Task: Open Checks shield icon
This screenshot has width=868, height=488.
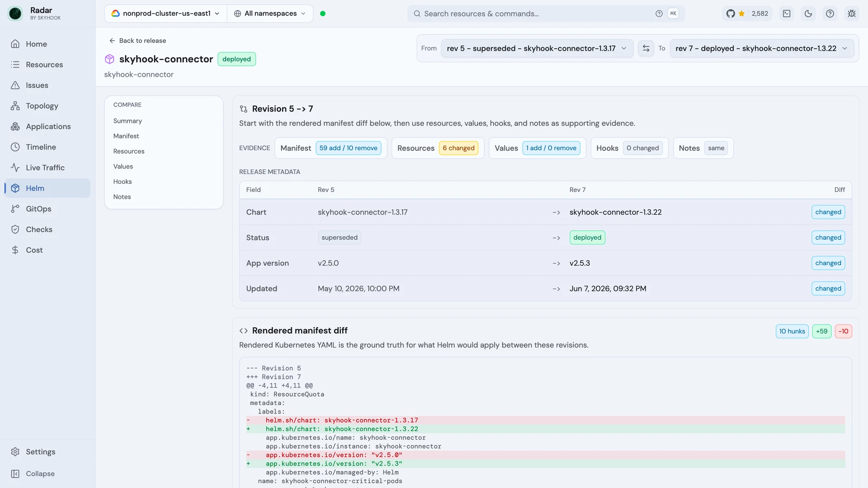Action: click(x=15, y=230)
